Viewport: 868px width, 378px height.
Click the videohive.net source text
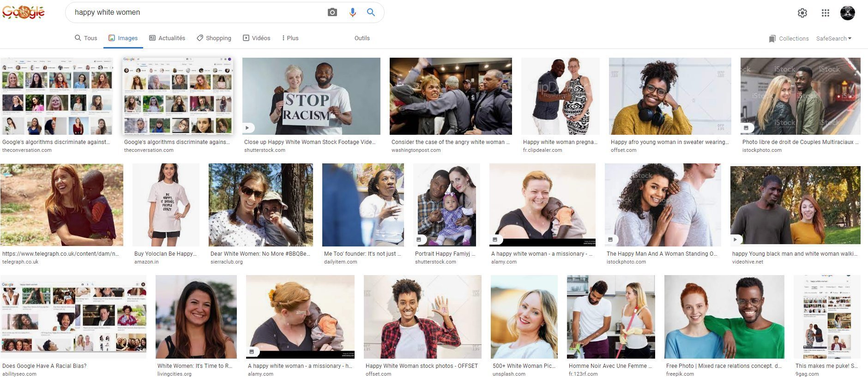click(747, 262)
